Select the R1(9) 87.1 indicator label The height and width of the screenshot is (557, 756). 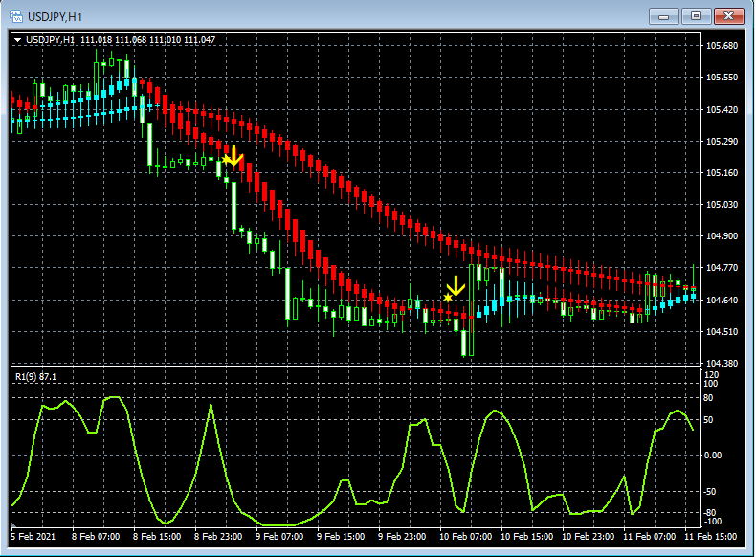(x=35, y=377)
